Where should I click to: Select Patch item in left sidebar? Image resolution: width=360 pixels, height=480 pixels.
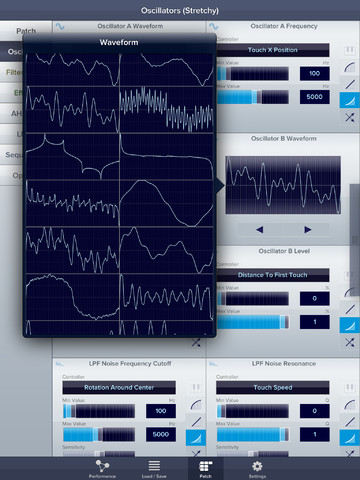(26, 31)
